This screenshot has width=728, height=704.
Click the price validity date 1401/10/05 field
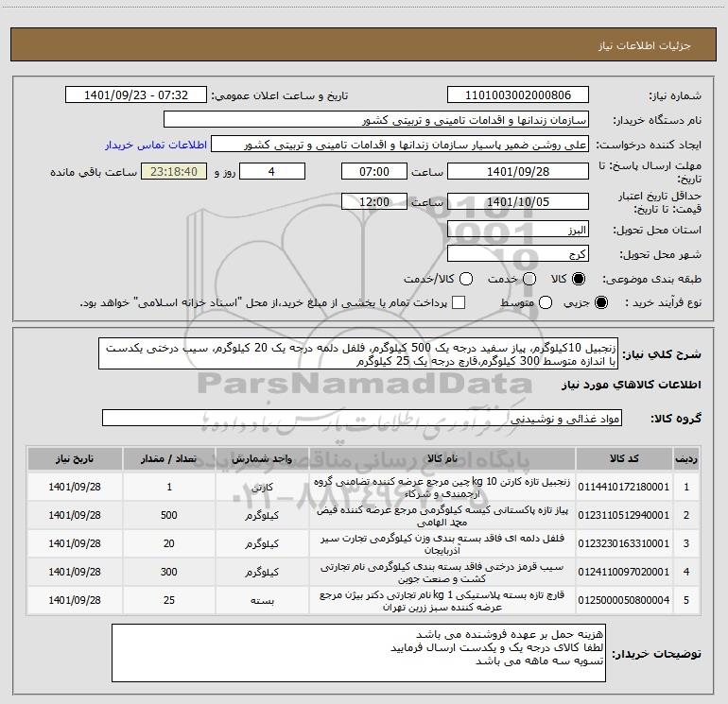(518, 201)
